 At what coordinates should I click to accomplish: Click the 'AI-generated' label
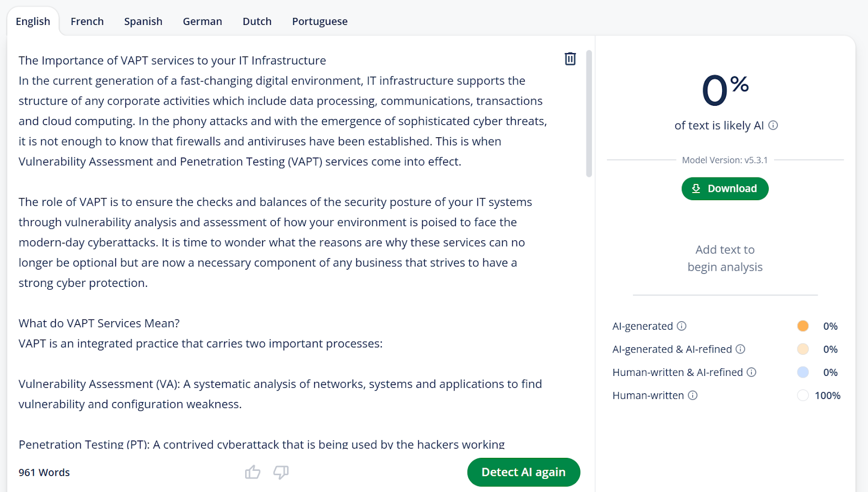coord(642,326)
